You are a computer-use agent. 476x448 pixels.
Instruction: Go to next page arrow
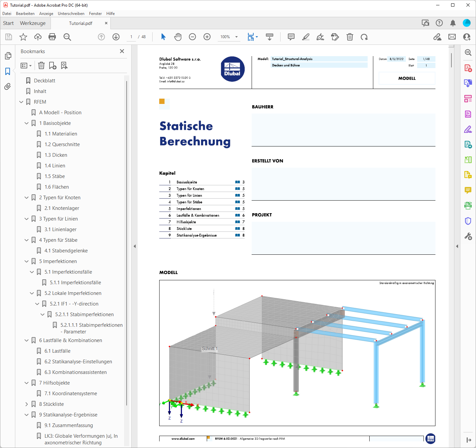(x=116, y=37)
